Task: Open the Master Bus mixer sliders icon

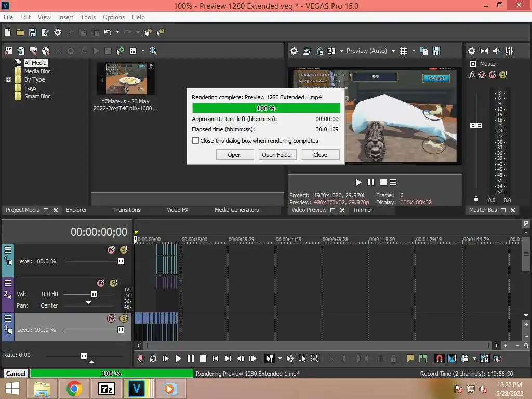Action: coord(509,51)
